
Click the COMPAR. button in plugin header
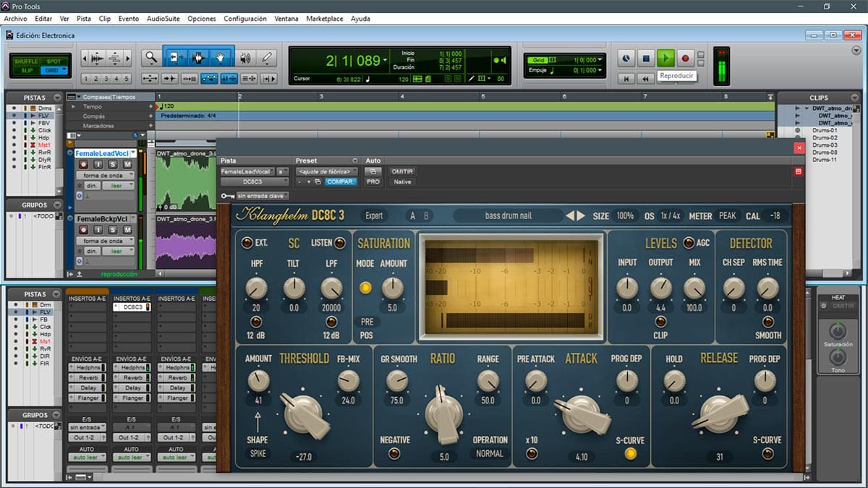pyautogui.click(x=340, y=181)
